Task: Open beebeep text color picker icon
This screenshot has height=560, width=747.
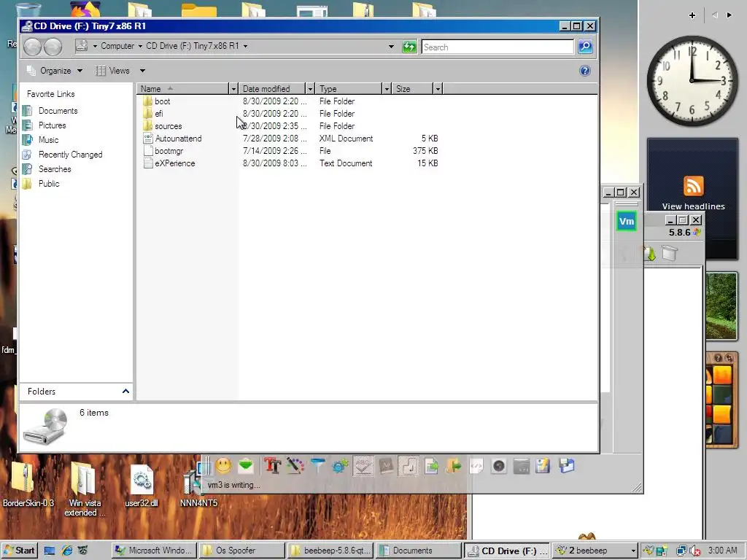Action: click(x=295, y=466)
